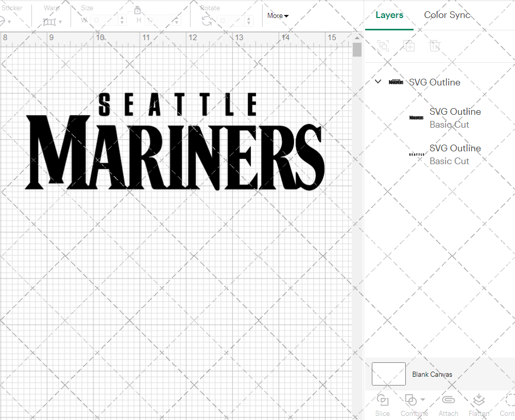Switch to the Color Sync tab

pos(447,15)
